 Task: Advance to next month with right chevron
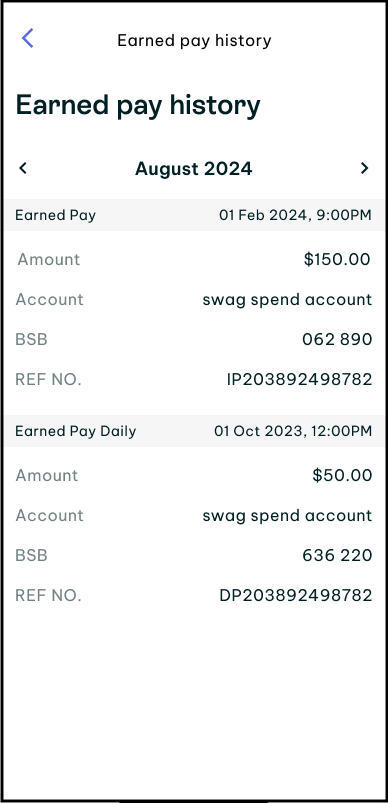364,168
